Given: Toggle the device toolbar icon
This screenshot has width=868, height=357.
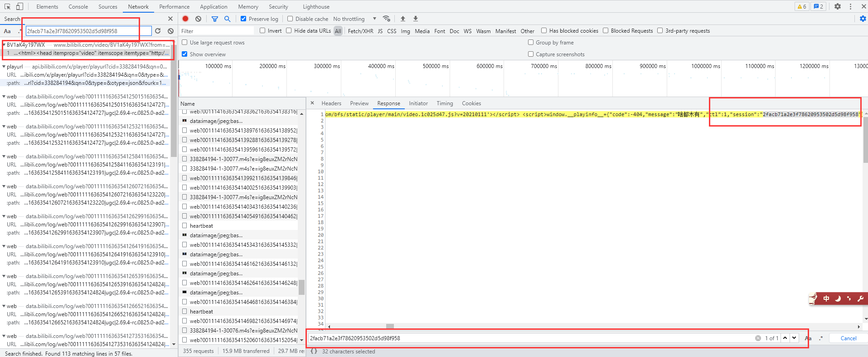Looking at the screenshot, I should click(x=19, y=6).
